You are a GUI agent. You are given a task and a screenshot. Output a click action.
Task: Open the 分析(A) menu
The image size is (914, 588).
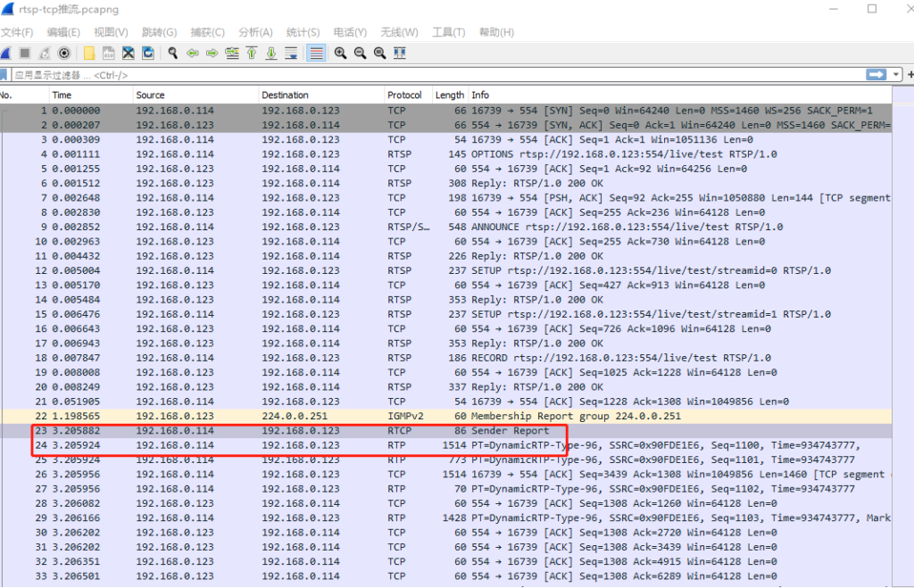click(x=255, y=33)
